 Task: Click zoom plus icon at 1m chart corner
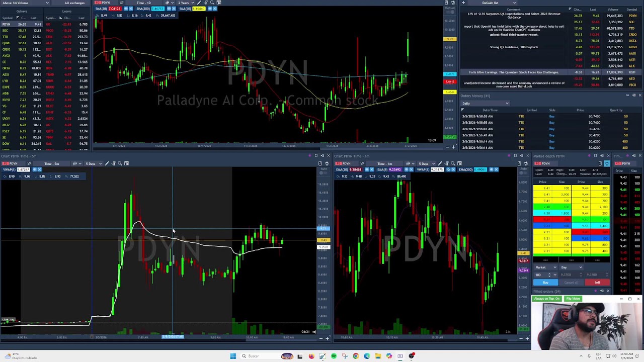[527, 338]
